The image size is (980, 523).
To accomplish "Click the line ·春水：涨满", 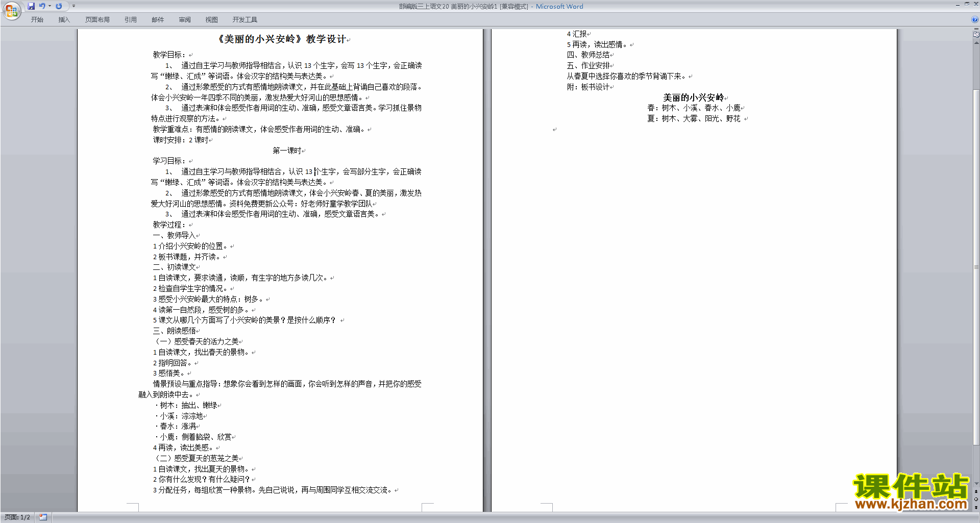I will click(177, 426).
